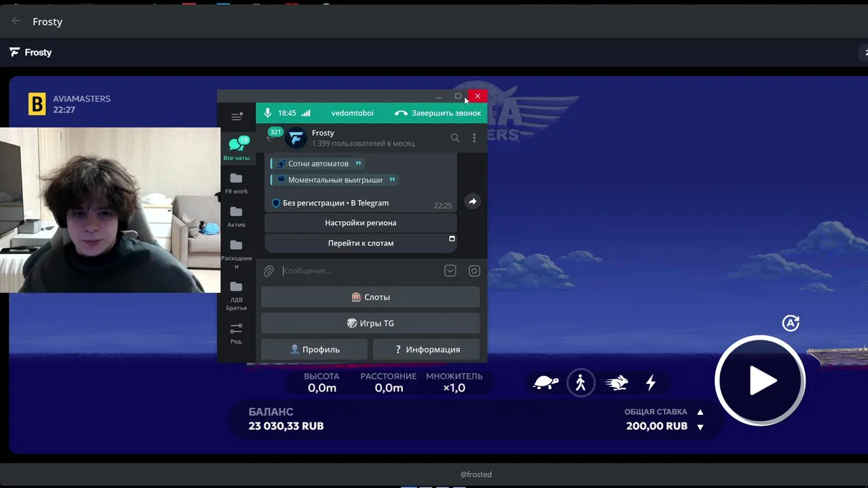Screen dimensions: 868x488
Task: Click the 23 030,33 RUB balance value
Action: [x=286, y=426]
